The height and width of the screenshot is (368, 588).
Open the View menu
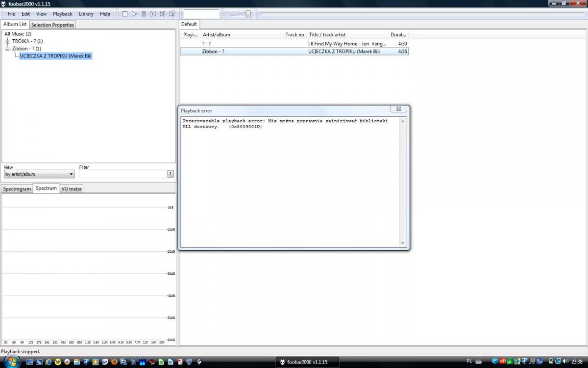click(41, 14)
